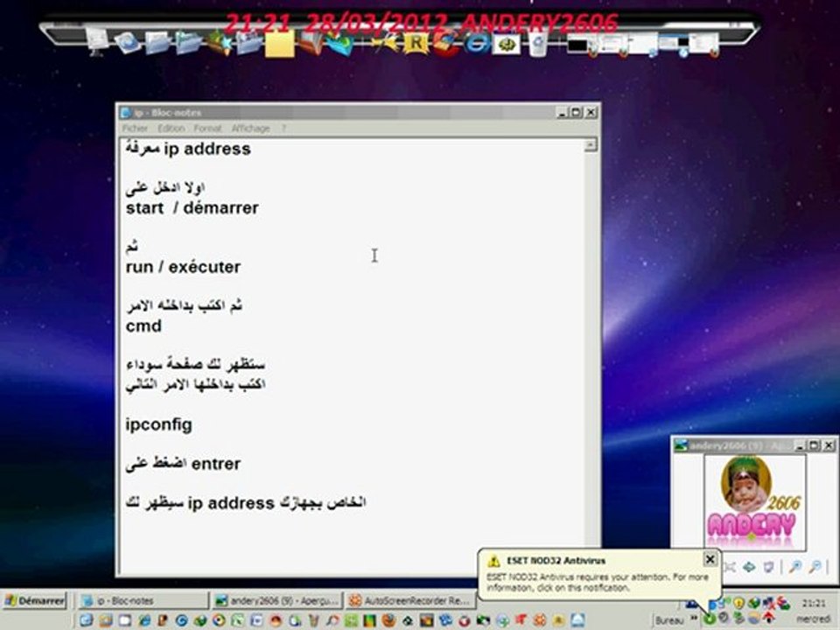The width and height of the screenshot is (840, 630).
Task: Click the yellow warning-circle tray icon
Action: pos(738,603)
